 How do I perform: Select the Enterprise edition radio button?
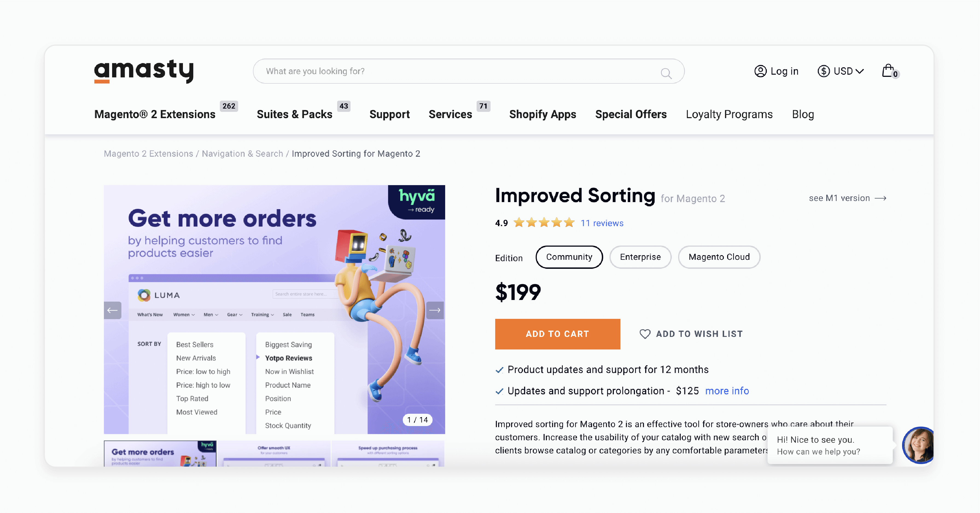(640, 256)
